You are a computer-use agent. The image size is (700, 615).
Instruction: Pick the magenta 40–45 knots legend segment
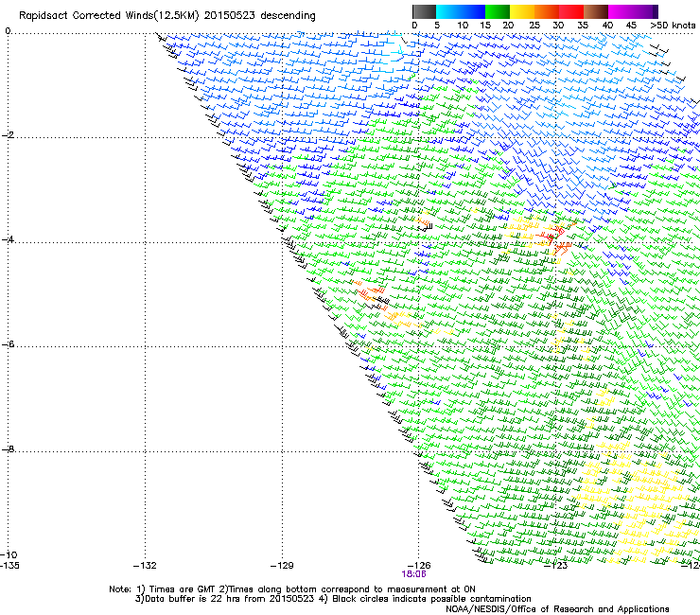pos(621,11)
